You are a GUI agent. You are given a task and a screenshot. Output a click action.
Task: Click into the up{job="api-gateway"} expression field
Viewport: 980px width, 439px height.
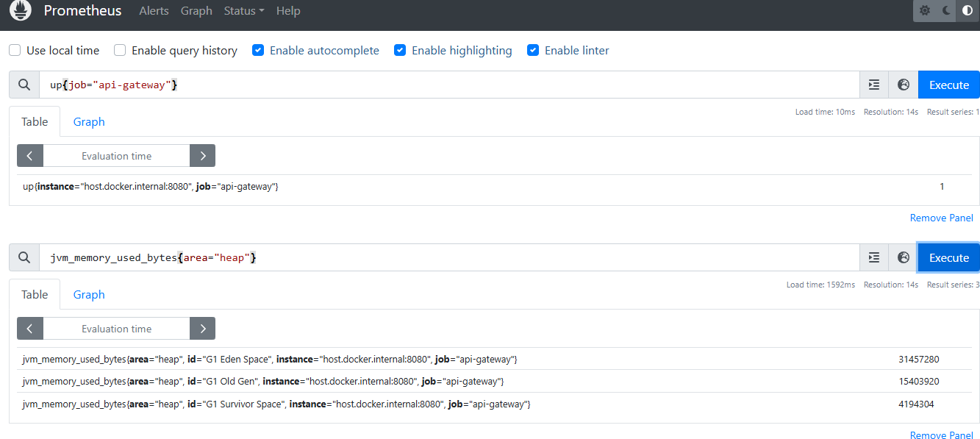coord(449,85)
